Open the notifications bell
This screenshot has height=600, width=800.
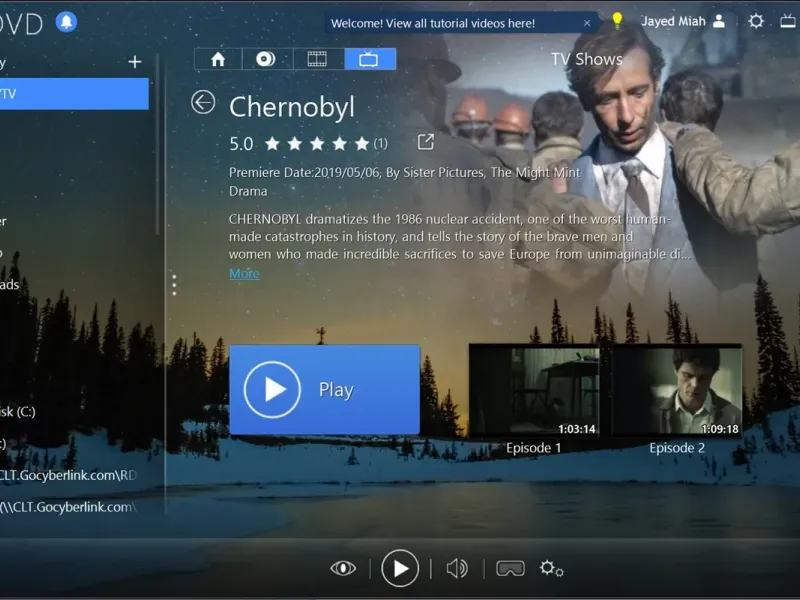pos(66,22)
